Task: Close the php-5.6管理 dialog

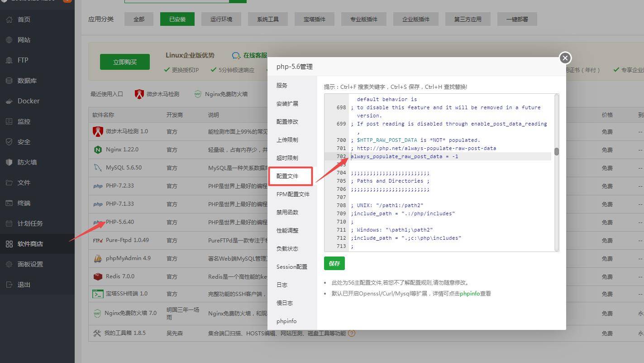Action: [565, 58]
